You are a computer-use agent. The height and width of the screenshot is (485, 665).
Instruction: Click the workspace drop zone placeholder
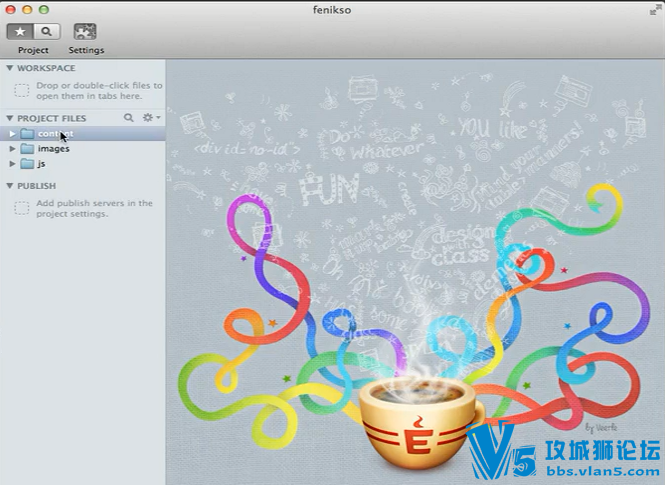pos(22,90)
